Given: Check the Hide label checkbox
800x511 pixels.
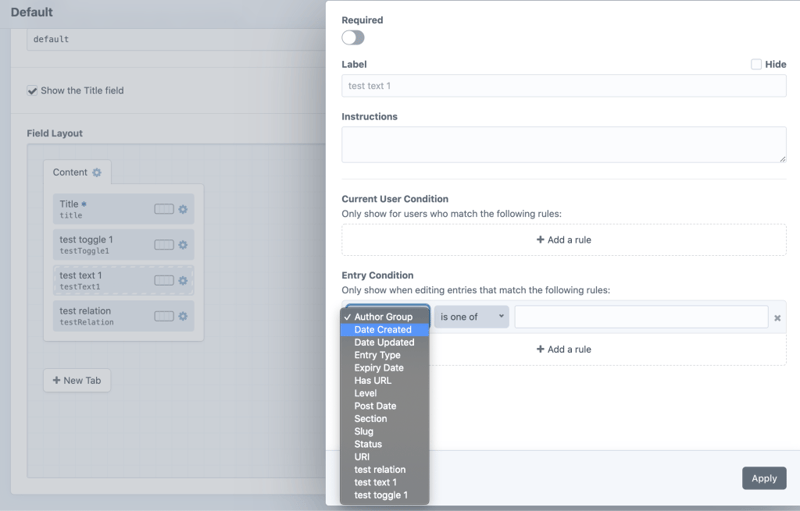Looking at the screenshot, I should coord(756,64).
